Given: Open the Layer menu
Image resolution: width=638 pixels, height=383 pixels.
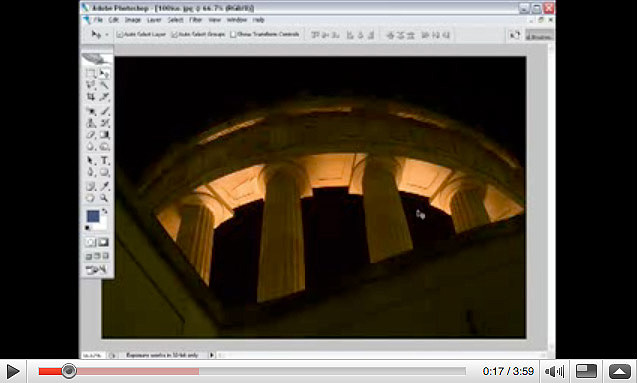Looking at the screenshot, I should point(154,20).
